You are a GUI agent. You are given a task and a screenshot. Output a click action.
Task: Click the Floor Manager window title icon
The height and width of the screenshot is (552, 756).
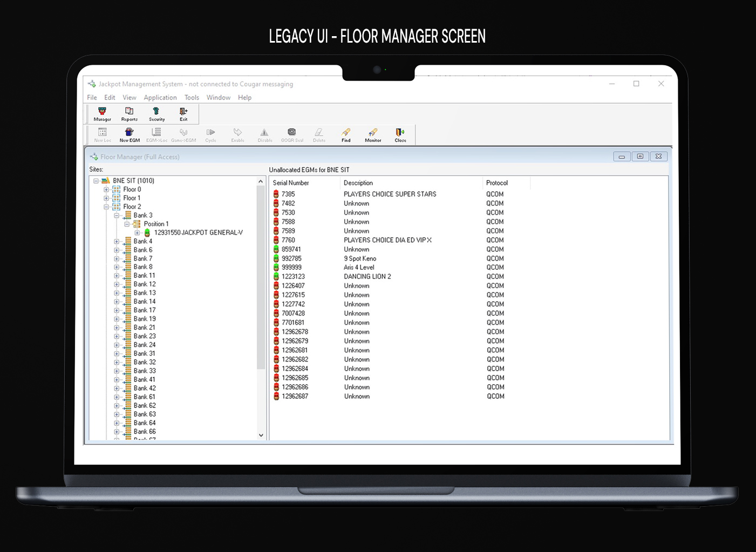point(94,156)
